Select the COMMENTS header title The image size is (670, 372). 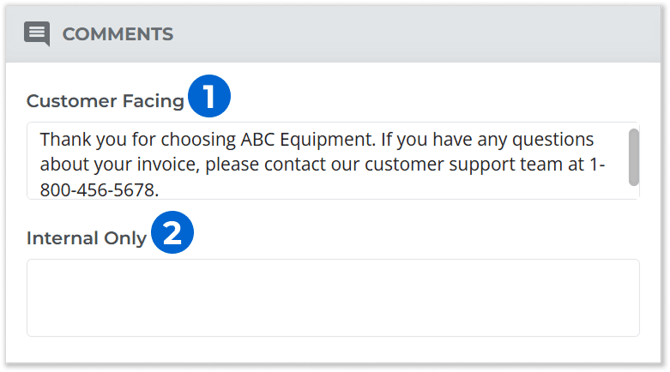point(118,34)
